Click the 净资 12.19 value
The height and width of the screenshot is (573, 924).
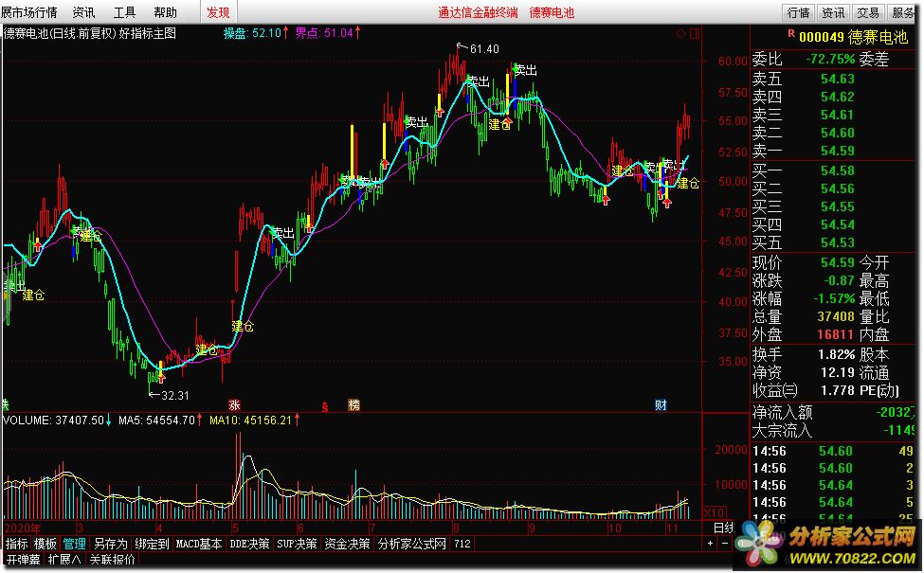coord(838,372)
